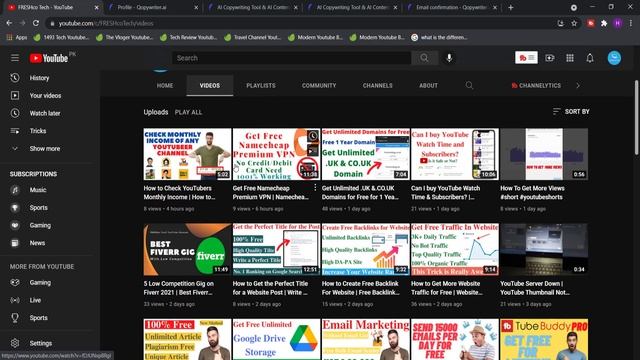Viewport: 640px width, 360px height.
Task: Click the channel search magnifier icon
Action: 469,85
